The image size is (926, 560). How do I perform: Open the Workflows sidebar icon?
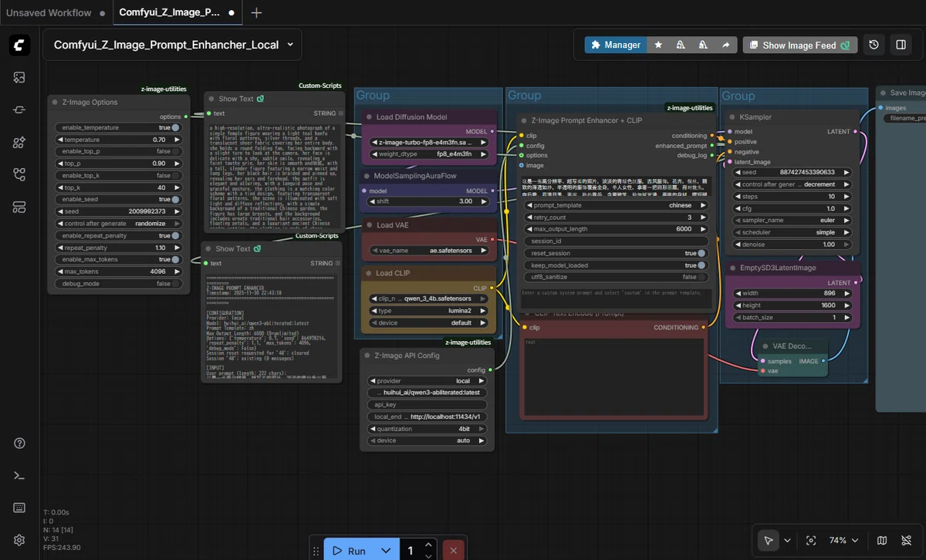(x=19, y=174)
